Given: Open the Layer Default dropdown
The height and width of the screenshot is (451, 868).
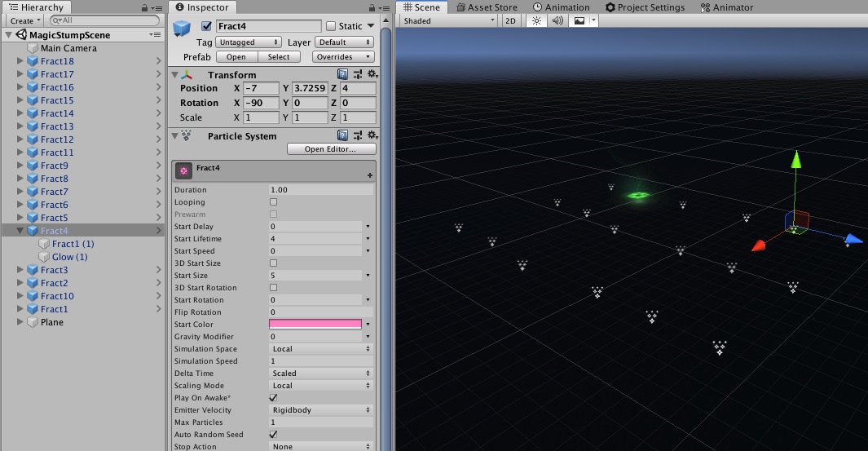Looking at the screenshot, I should pos(344,42).
